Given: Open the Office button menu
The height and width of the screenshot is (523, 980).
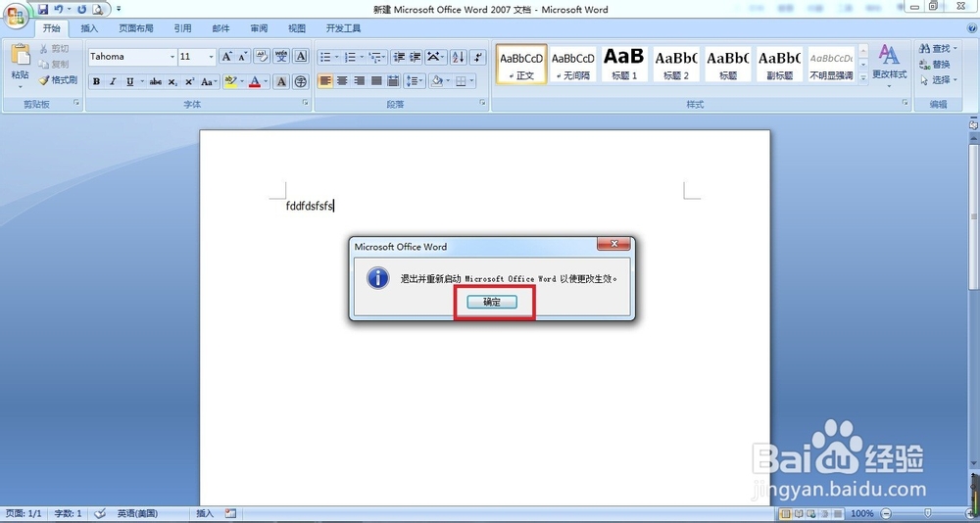Looking at the screenshot, I should click(x=16, y=15).
